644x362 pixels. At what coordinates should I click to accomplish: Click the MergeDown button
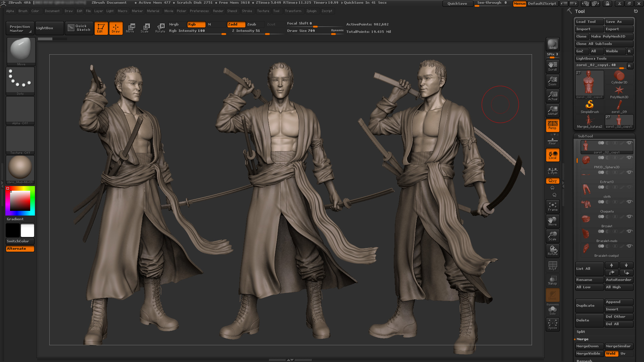click(589, 346)
